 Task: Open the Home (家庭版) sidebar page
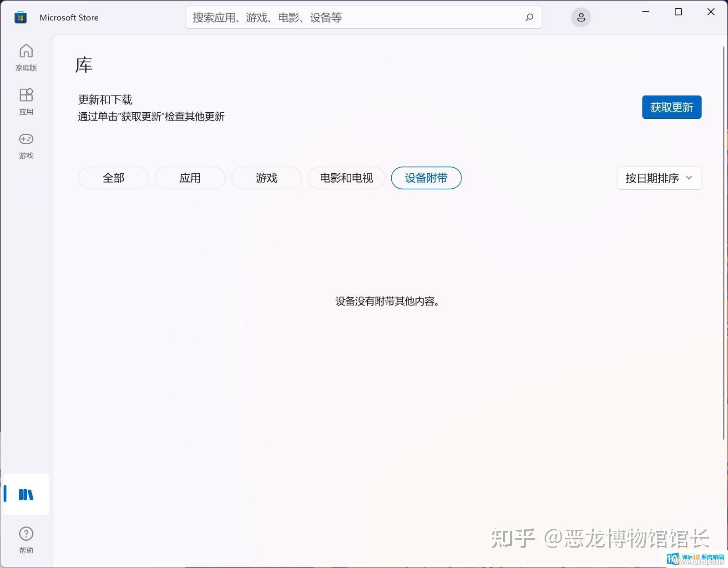click(26, 57)
